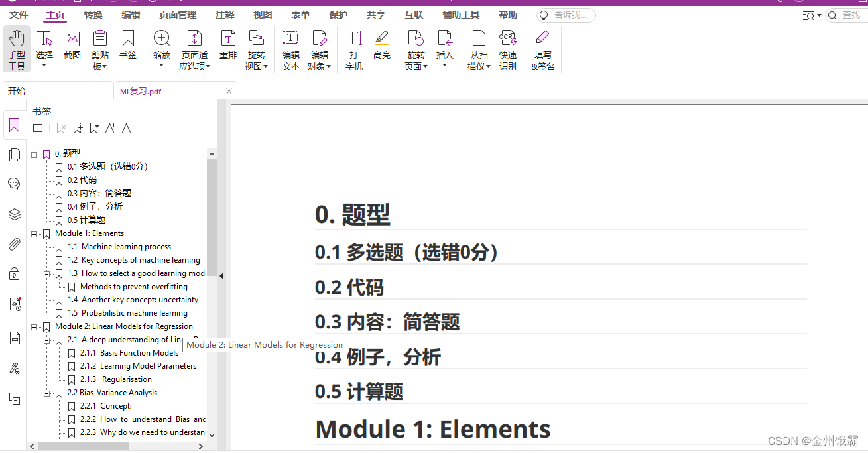This screenshot has width=868, height=453.
Task: Open the Attachments paperclip panel
Action: point(14,244)
